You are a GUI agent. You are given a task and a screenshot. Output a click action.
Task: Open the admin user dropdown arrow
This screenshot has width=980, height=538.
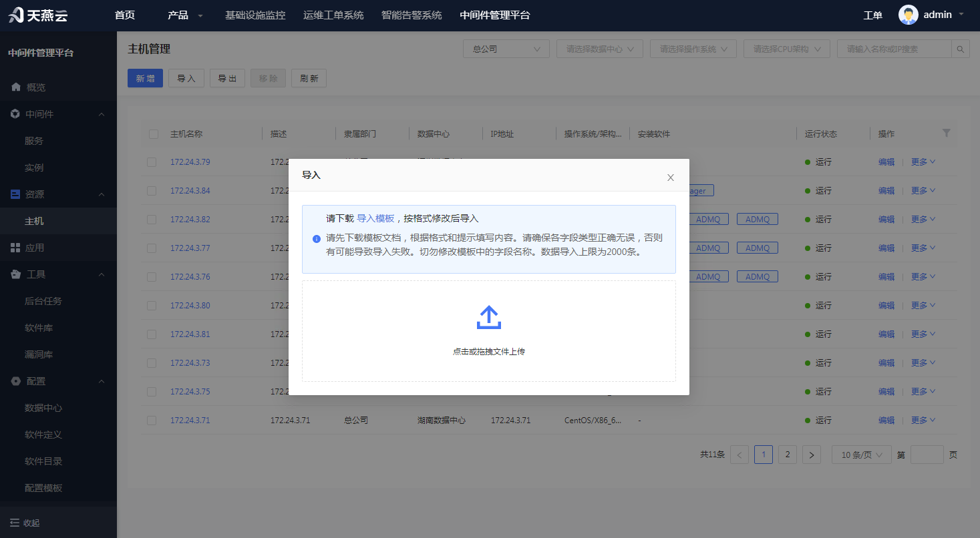click(961, 15)
